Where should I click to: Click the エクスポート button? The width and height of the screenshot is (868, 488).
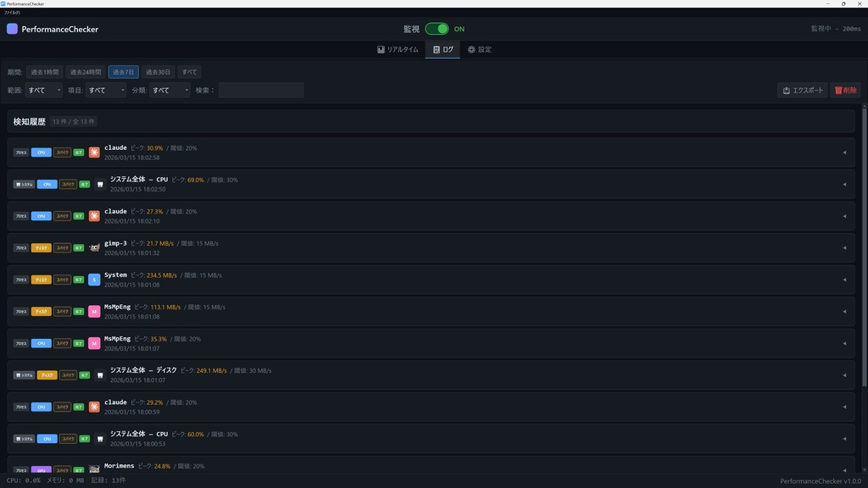coord(803,90)
